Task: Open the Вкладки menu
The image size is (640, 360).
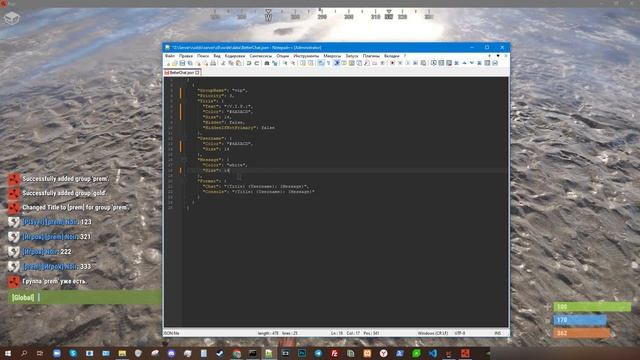Action: click(x=391, y=56)
